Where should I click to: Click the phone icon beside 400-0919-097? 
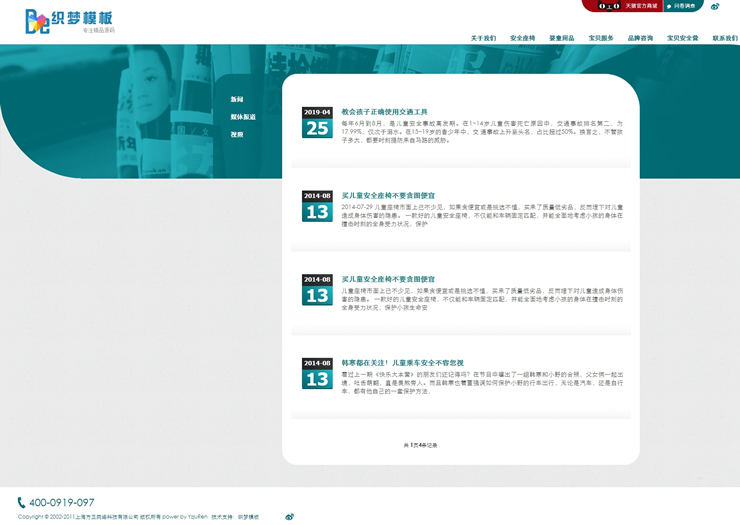tap(21, 502)
